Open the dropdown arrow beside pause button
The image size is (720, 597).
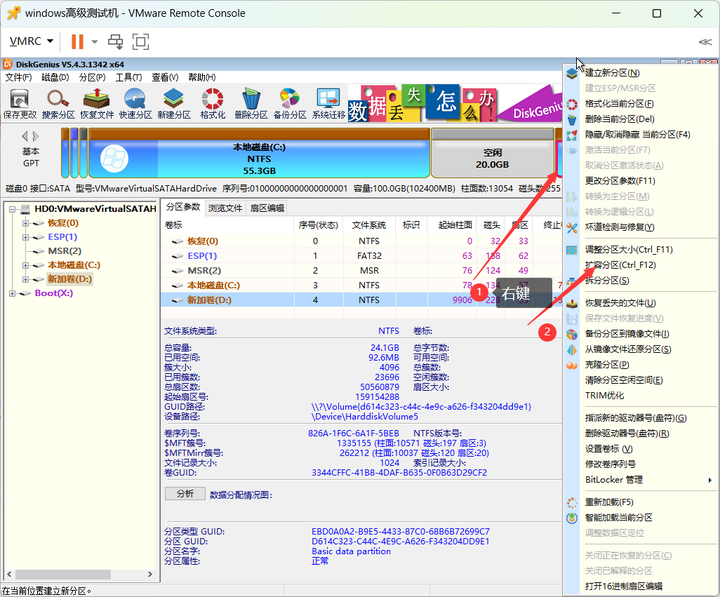95,41
